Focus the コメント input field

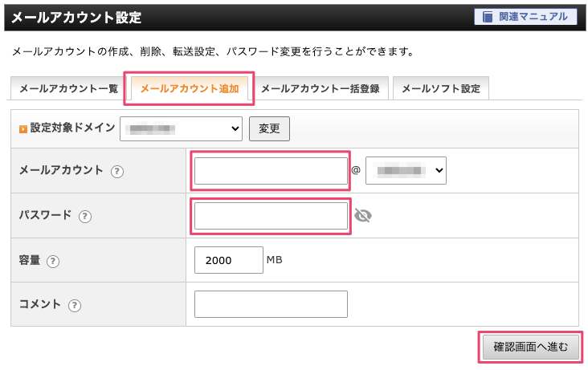(x=271, y=304)
